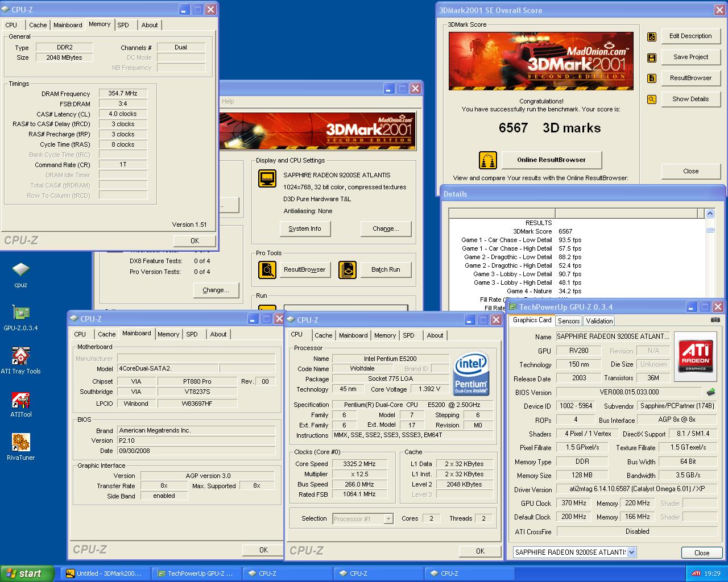Switch to TechPowerUp GPU-Z taskbar item
728x582 pixels.
(x=196, y=573)
